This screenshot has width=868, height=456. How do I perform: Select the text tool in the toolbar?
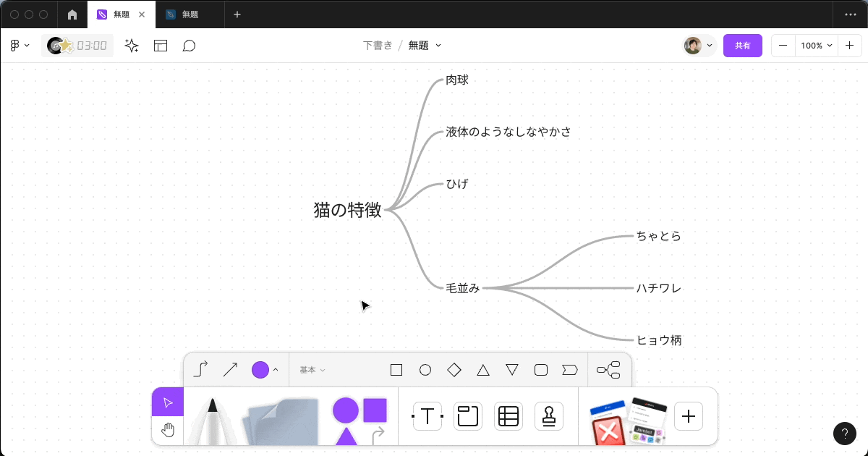[x=427, y=415]
